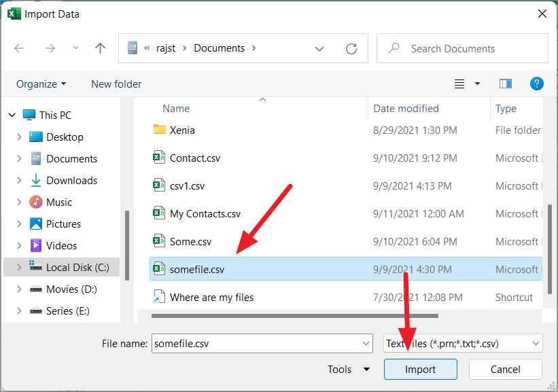Expand the Downloads tree item
The width and height of the screenshot is (558, 392).
(x=19, y=180)
